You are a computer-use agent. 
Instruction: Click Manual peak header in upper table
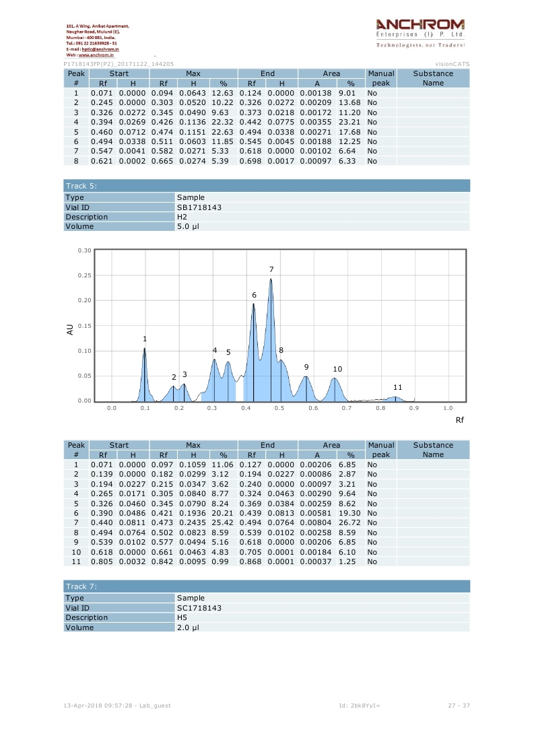tap(380, 78)
